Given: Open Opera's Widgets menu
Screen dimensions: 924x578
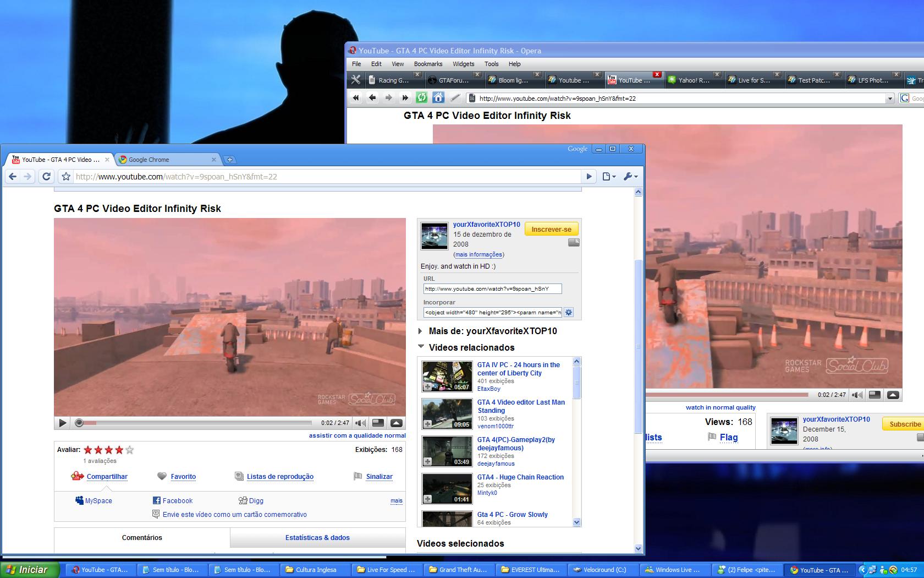Looking at the screenshot, I should (x=464, y=64).
